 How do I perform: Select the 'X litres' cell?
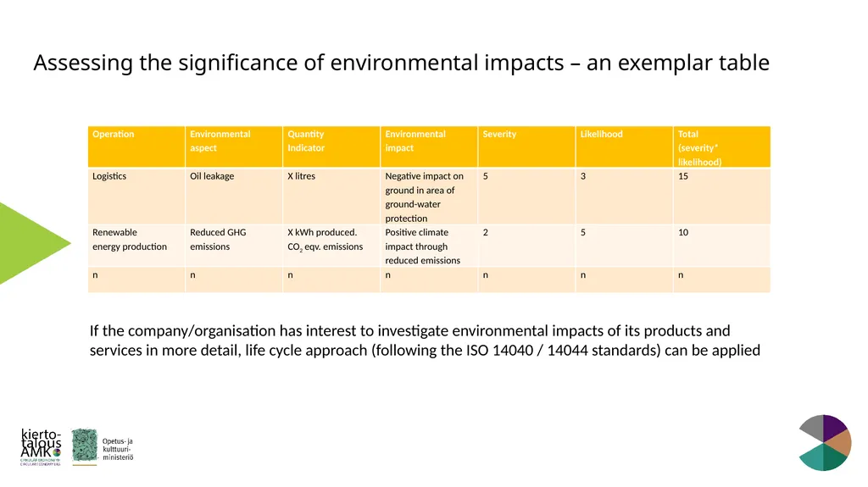331,196
